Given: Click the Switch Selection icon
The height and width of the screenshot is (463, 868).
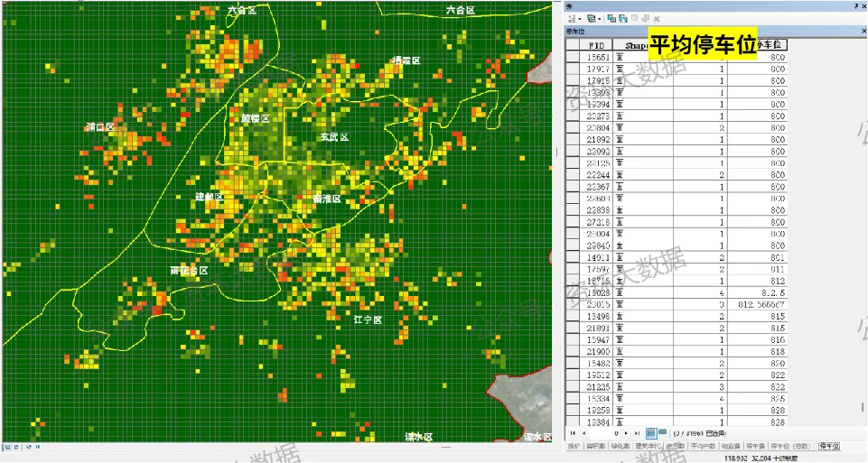Looking at the screenshot, I should coord(622,18).
